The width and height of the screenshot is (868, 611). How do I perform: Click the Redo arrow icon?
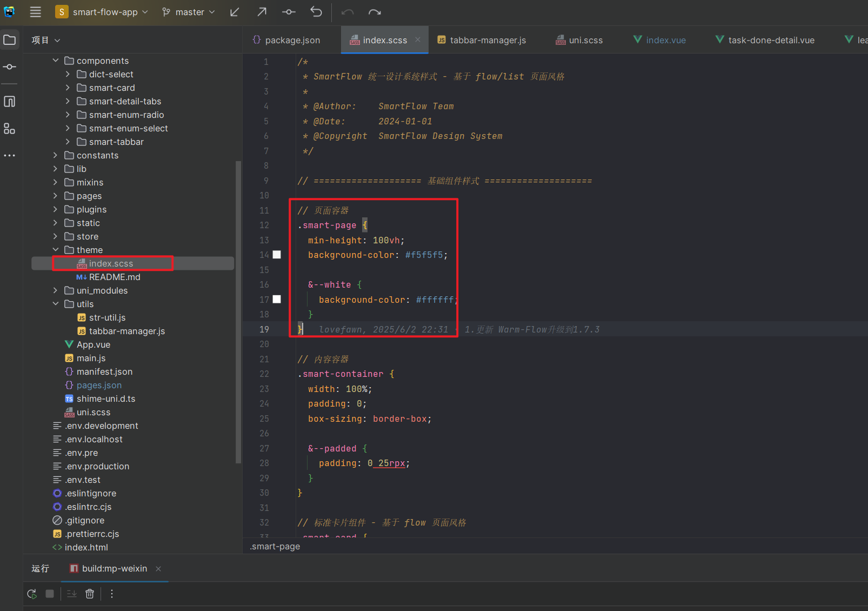(x=375, y=12)
